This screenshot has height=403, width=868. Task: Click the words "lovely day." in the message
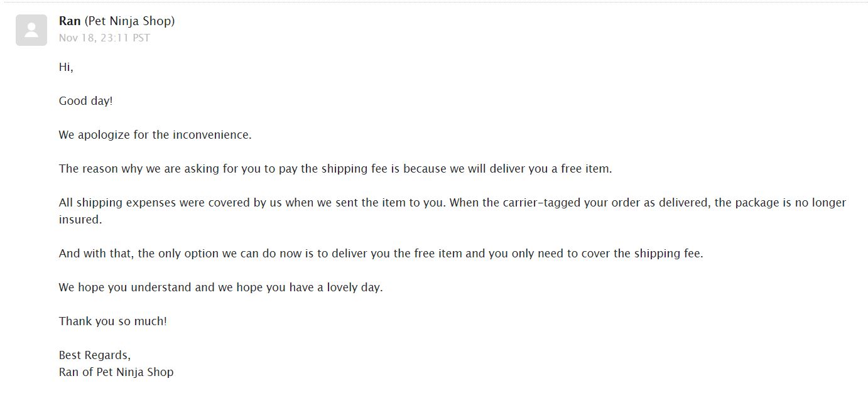point(355,287)
